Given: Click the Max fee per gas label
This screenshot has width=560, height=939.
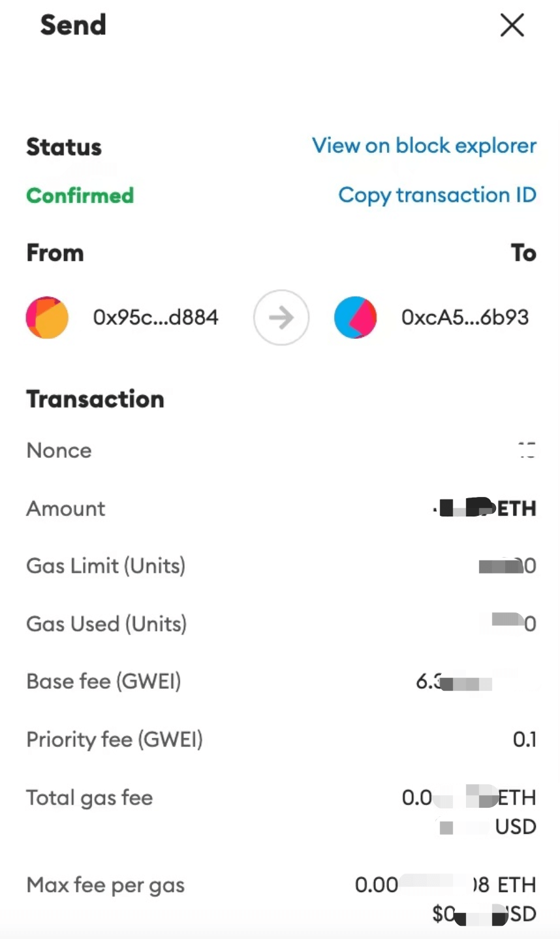Looking at the screenshot, I should coord(105,885).
